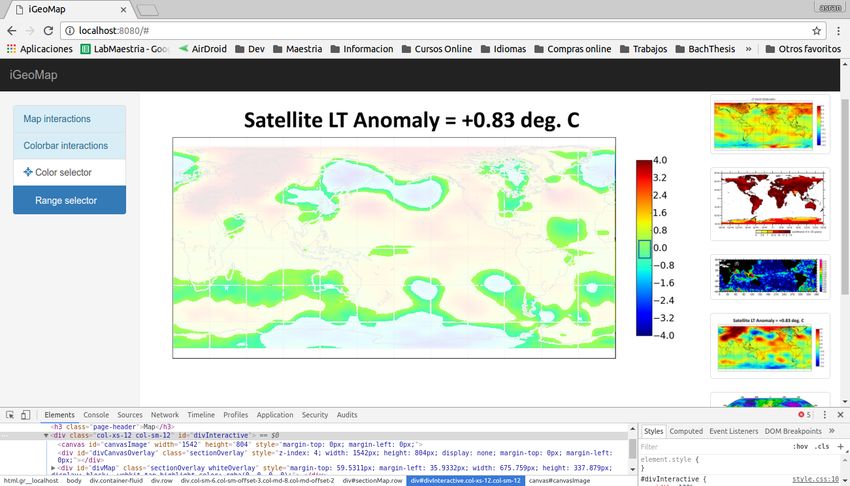Toggle DevTools device toolbar icon

(x=25, y=415)
